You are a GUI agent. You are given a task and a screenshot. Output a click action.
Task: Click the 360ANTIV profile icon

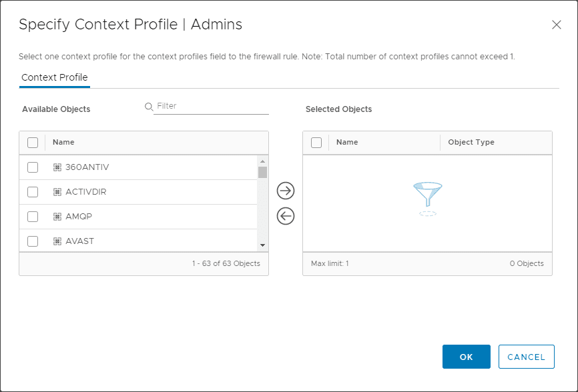57,167
